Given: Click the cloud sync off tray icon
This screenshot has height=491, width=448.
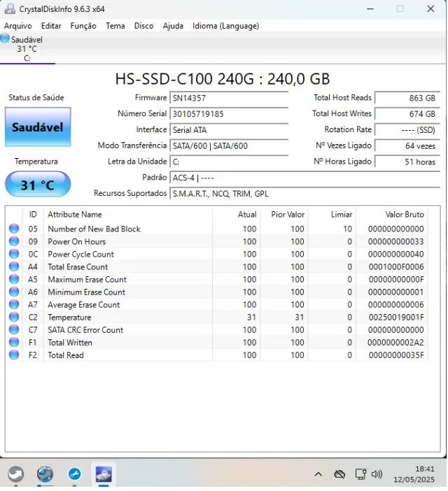Looking at the screenshot, I should click(x=339, y=474).
